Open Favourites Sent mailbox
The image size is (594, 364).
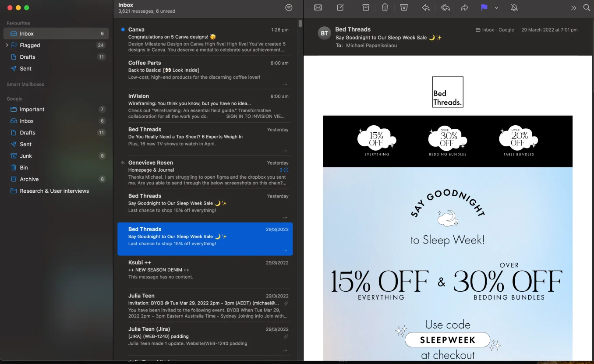click(56, 69)
